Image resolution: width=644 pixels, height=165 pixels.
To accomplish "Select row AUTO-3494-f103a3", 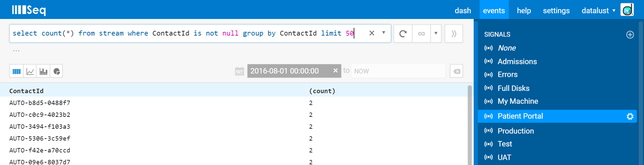I will tap(233, 126).
